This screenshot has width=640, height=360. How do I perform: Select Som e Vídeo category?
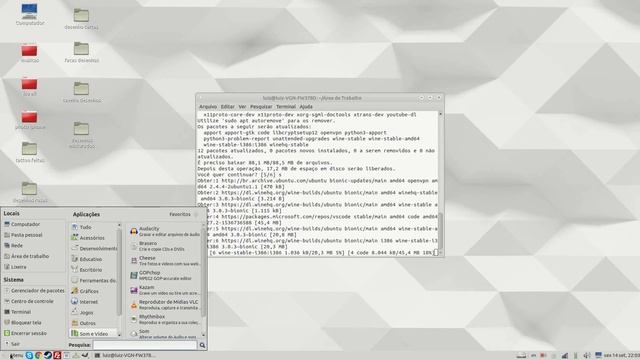93,333
